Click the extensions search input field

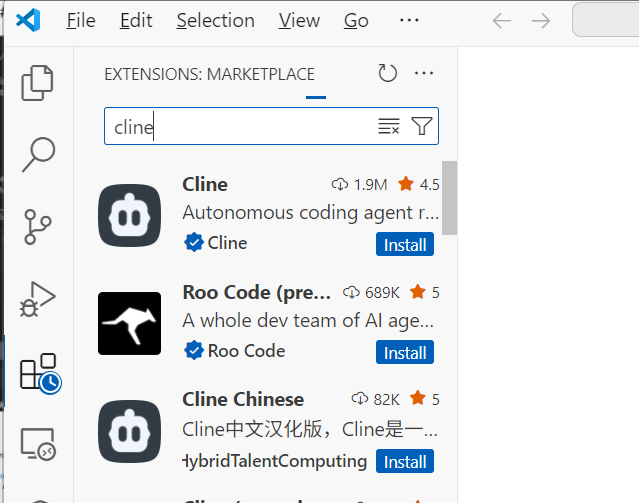[240, 126]
